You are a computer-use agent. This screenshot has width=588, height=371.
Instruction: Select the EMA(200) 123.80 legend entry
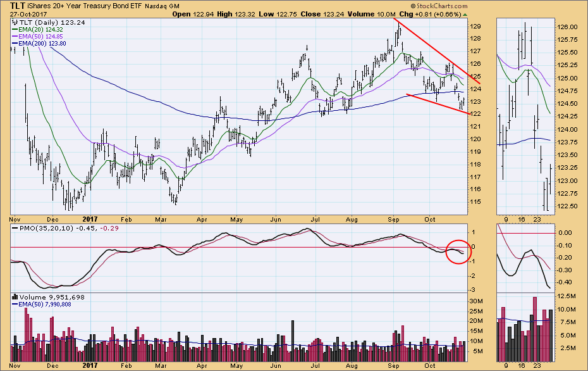pos(42,44)
